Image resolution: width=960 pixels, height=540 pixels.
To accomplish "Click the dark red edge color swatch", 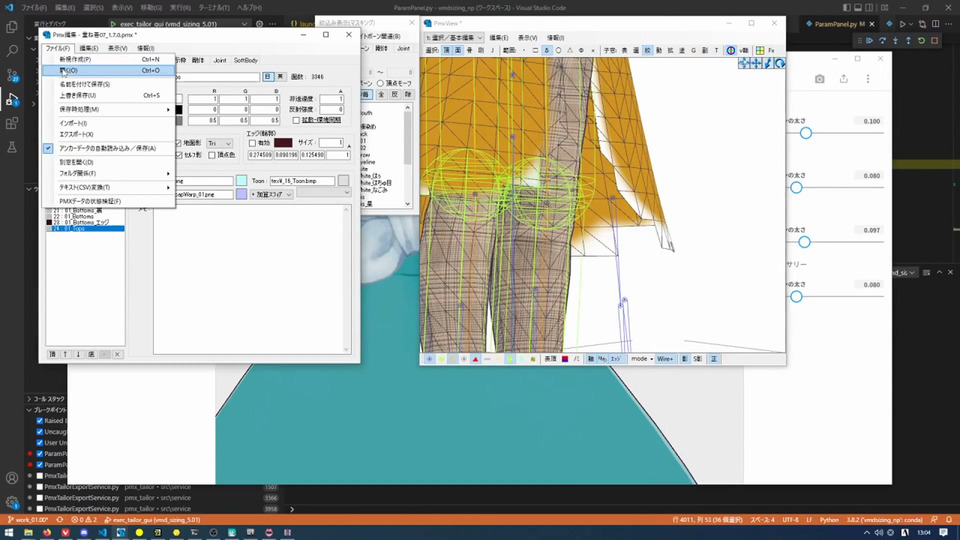I will tap(283, 143).
